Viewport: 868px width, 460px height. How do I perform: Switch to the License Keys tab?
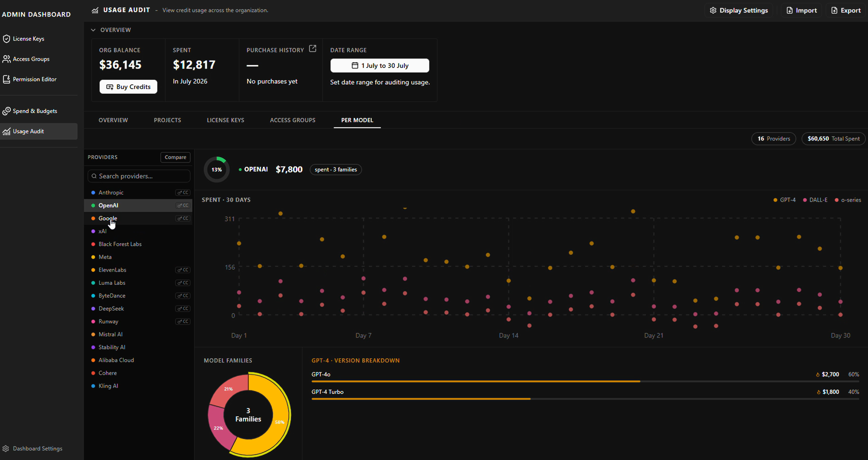tap(225, 120)
